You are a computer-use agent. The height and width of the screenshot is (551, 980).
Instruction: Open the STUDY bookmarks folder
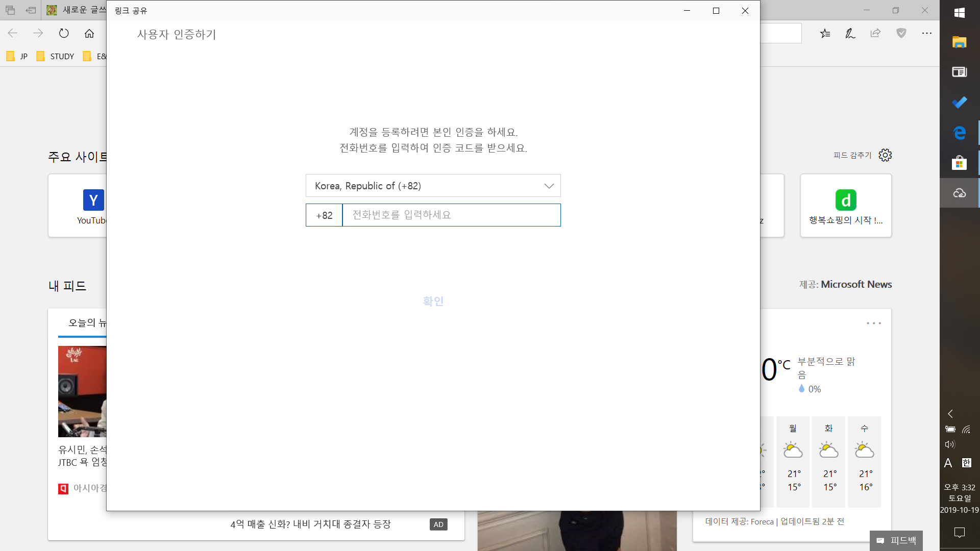(x=56, y=56)
